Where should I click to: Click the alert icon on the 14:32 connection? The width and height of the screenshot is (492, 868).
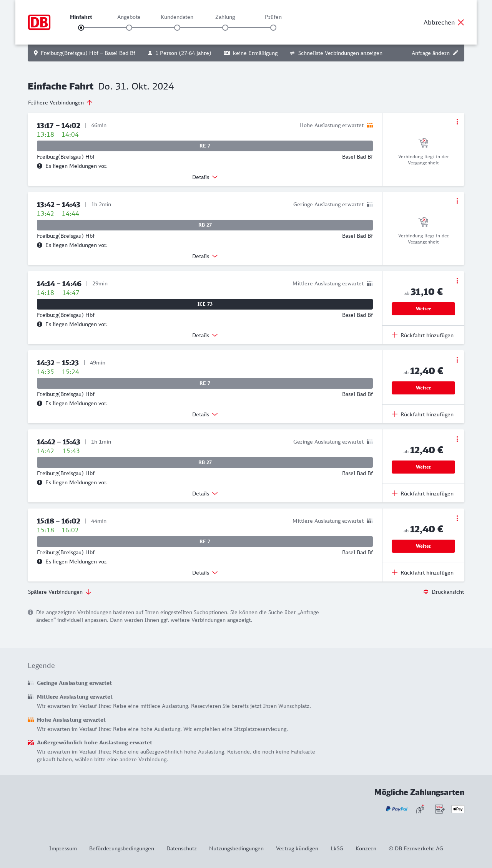[x=40, y=403]
